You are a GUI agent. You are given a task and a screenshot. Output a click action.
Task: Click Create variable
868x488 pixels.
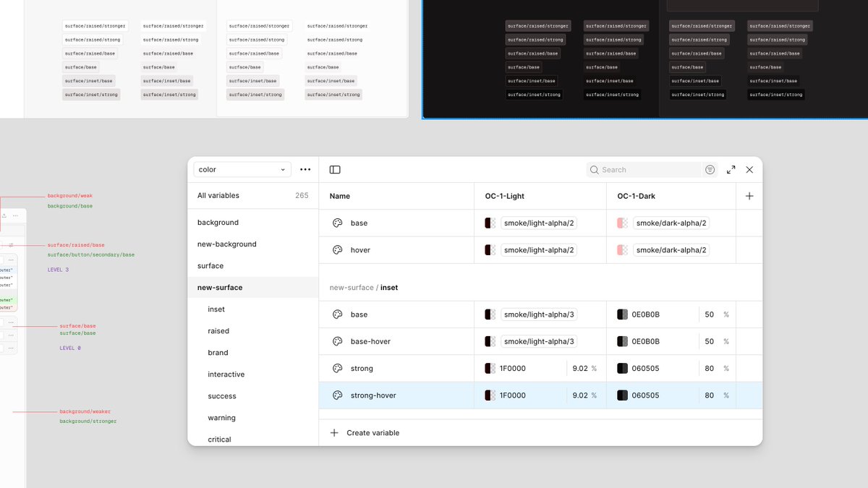(373, 433)
